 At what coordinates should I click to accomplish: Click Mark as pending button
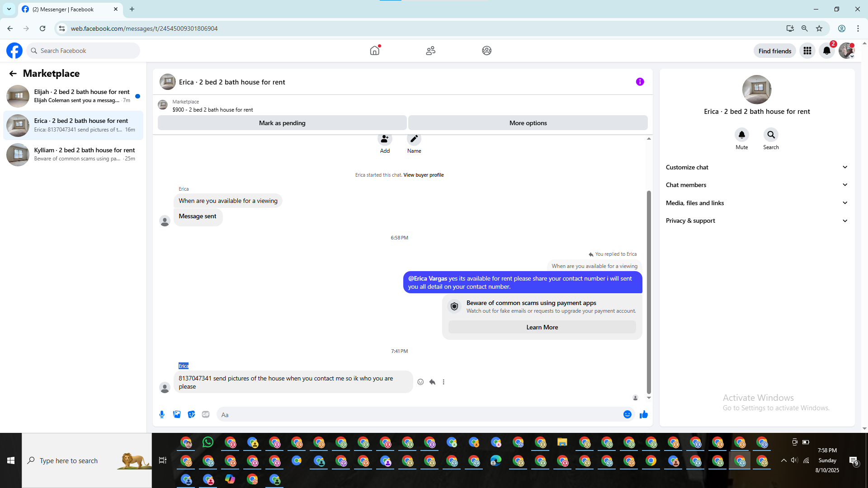(282, 123)
